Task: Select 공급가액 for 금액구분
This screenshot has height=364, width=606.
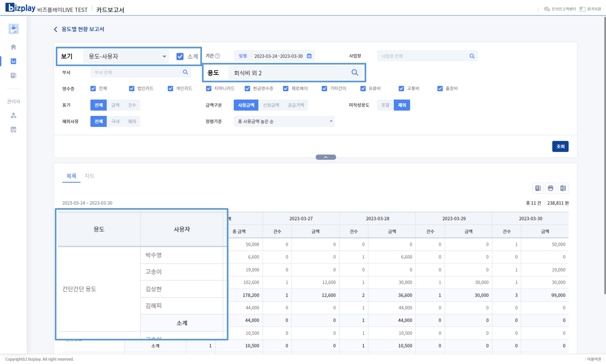Action: 296,105
